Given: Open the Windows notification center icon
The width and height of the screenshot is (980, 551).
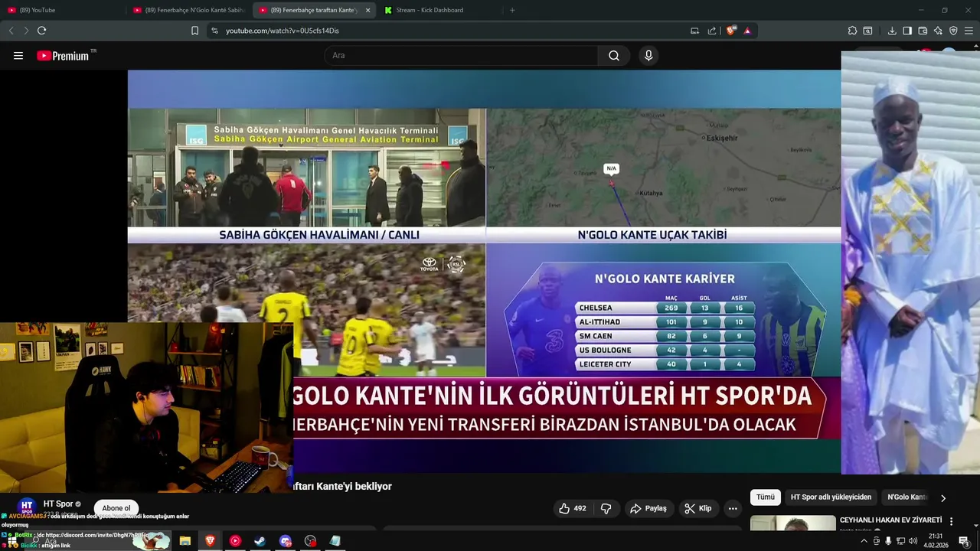Looking at the screenshot, I should coord(964,541).
